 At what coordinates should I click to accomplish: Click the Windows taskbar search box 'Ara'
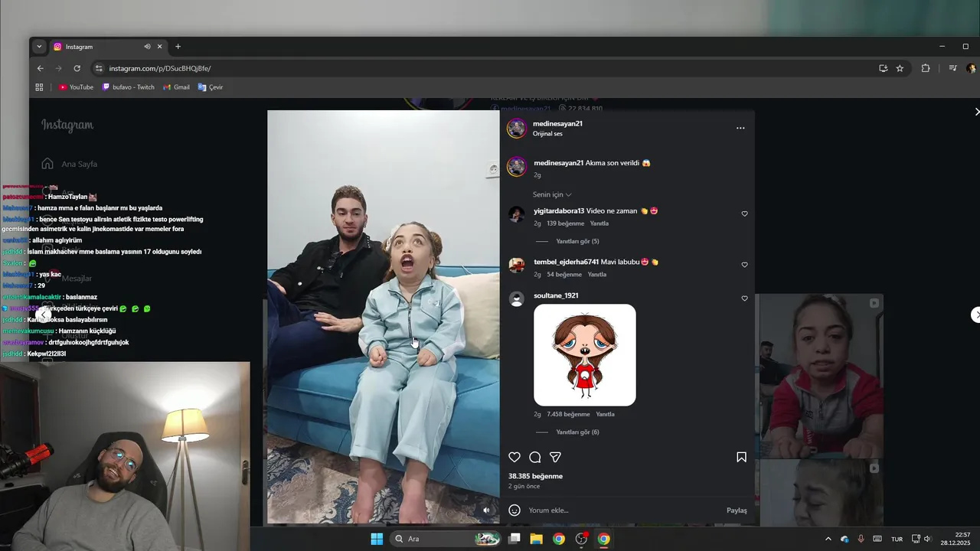pyautogui.click(x=447, y=539)
